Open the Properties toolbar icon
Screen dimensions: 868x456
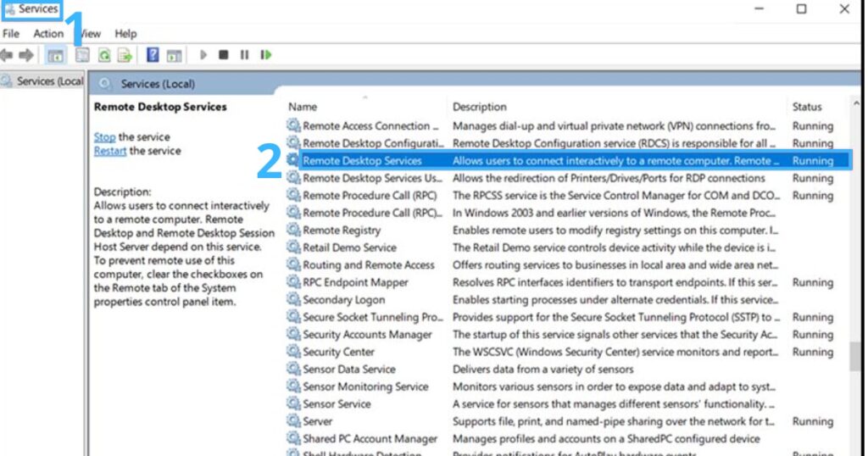82,55
